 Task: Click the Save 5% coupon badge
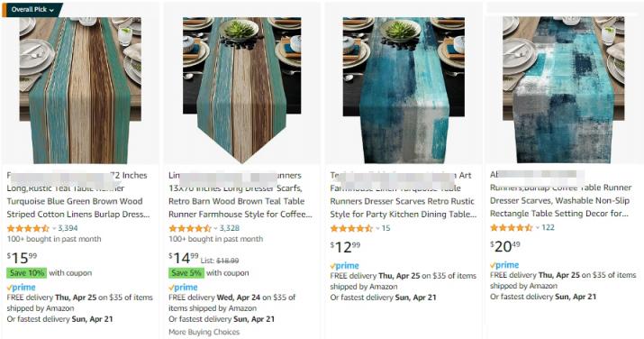click(186, 273)
